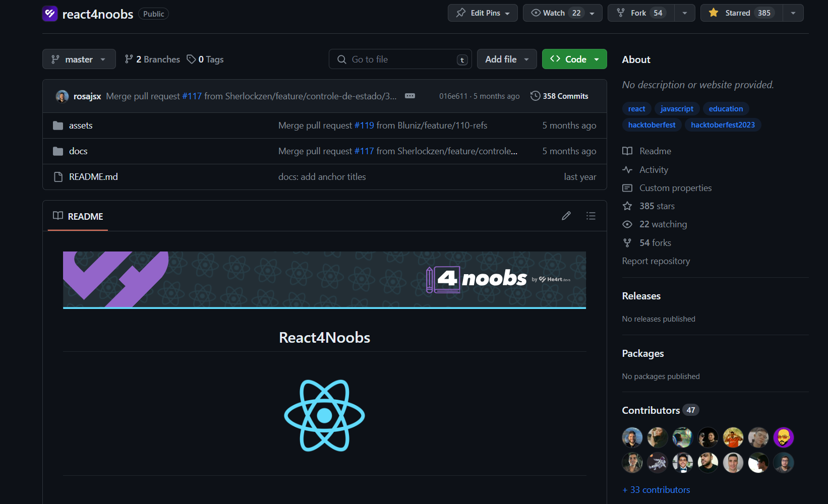Click the Edit Pins button
The width and height of the screenshot is (828, 504).
coord(483,13)
